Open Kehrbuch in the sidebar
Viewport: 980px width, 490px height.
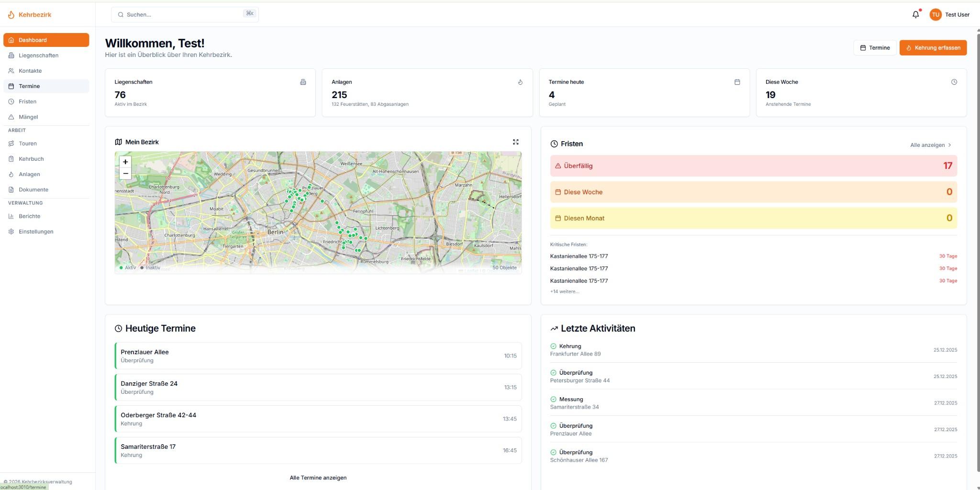(x=46, y=159)
